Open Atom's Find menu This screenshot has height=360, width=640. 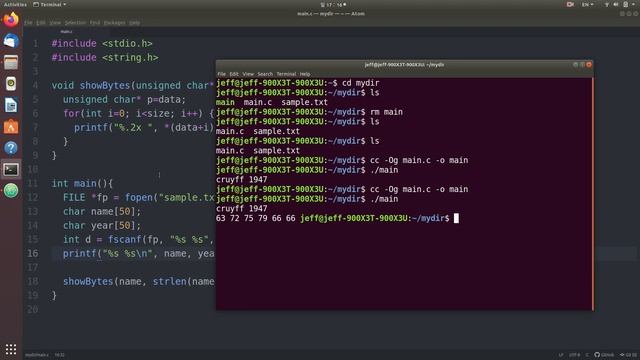pos(95,23)
